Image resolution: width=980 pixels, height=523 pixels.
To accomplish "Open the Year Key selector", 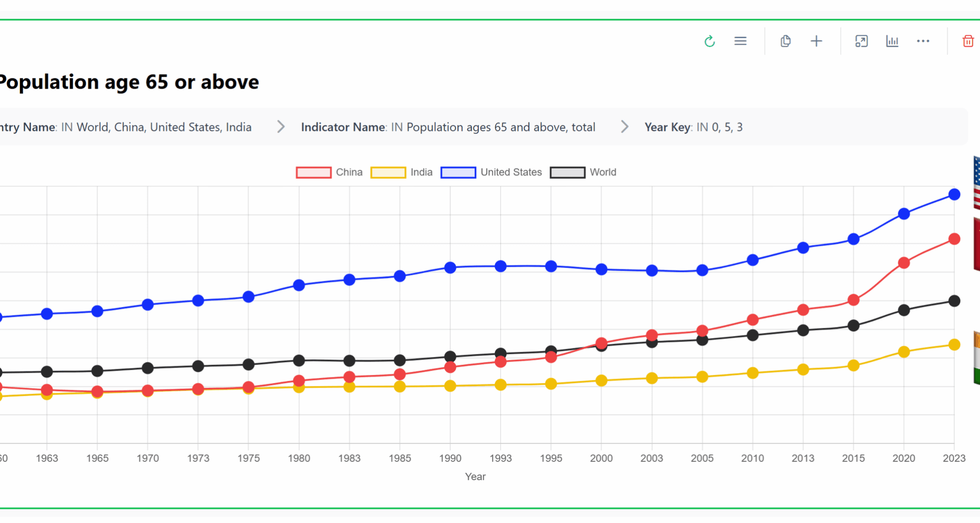I will point(693,127).
